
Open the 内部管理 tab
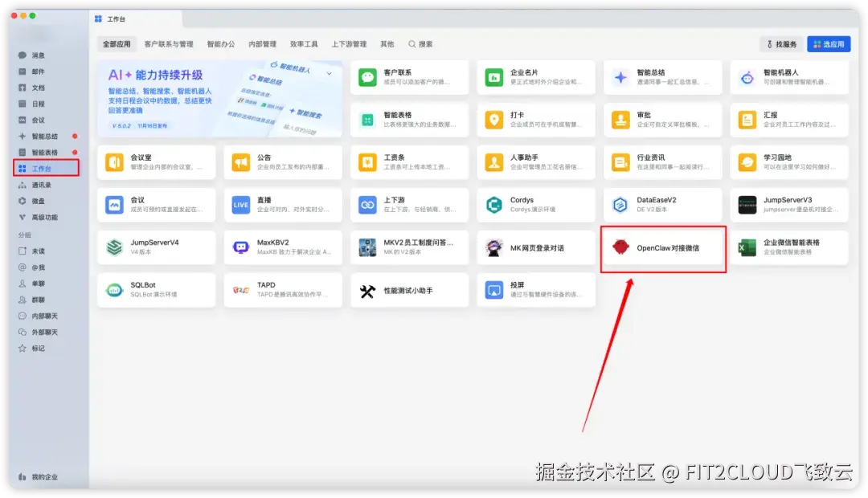click(x=262, y=43)
